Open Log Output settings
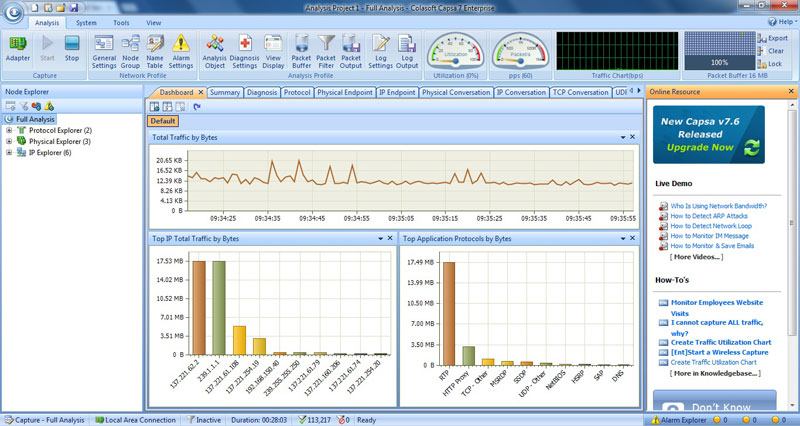The width and height of the screenshot is (800, 426). click(407, 52)
